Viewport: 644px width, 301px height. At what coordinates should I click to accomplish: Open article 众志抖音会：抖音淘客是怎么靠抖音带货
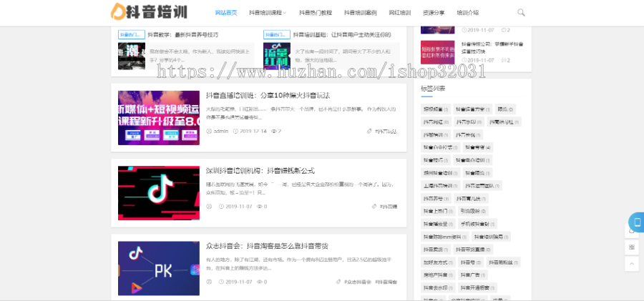[267, 246]
